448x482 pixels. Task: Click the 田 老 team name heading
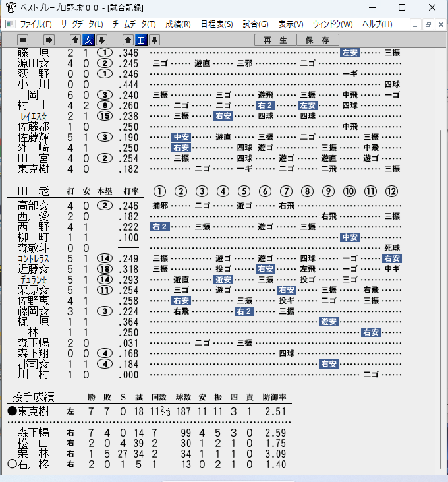[x=33, y=191]
